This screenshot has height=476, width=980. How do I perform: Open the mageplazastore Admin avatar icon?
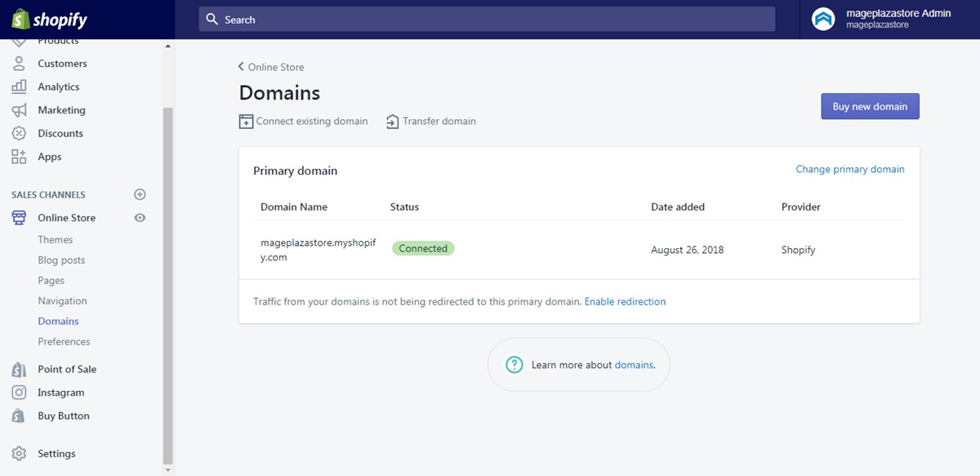pyautogui.click(x=823, y=20)
